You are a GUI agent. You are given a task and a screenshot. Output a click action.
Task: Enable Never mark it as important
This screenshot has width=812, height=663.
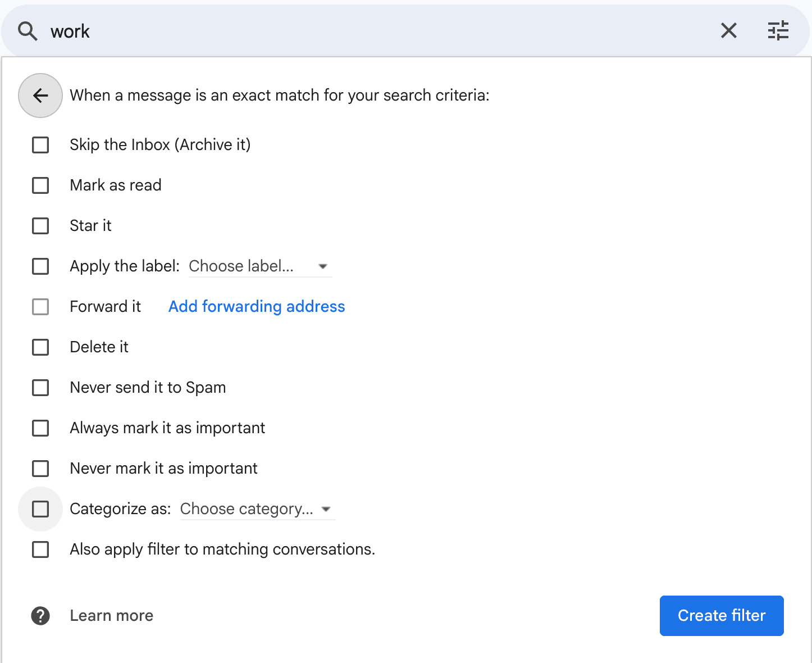(40, 469)
